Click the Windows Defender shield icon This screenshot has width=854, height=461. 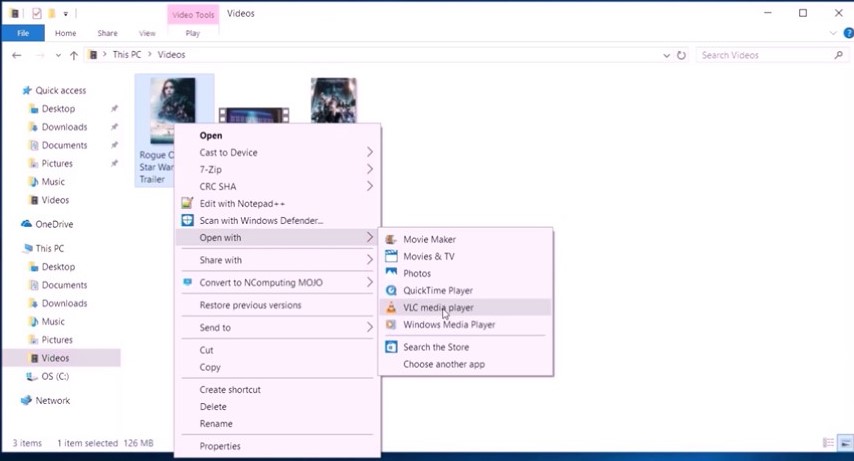(x=187, y=220)
